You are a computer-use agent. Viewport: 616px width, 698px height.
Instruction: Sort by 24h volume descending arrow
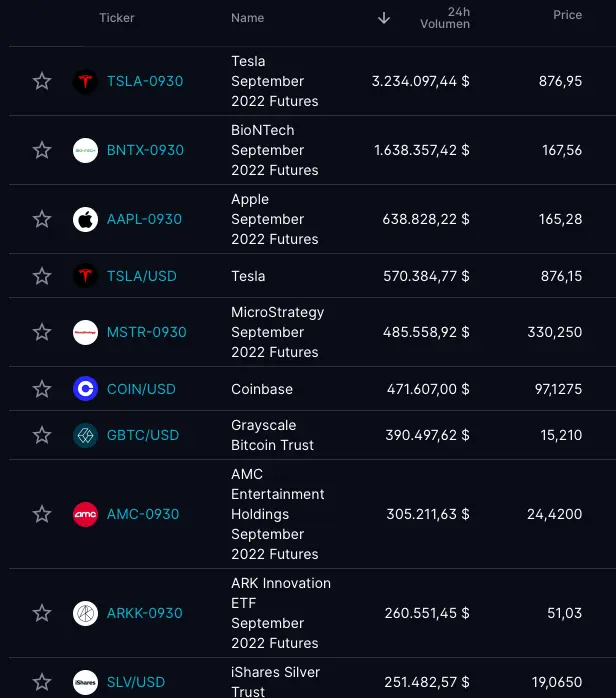pos(384,18)
